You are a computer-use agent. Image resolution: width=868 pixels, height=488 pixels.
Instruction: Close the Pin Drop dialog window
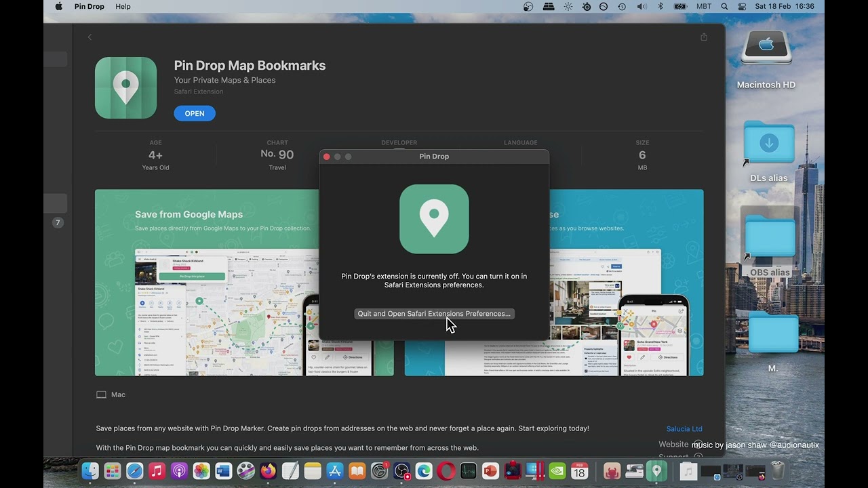pos(327,157)
